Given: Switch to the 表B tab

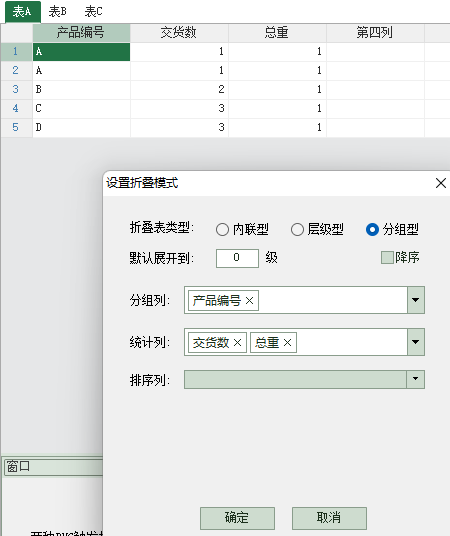Looking at the screenshot, I should (x=57, y=12).
